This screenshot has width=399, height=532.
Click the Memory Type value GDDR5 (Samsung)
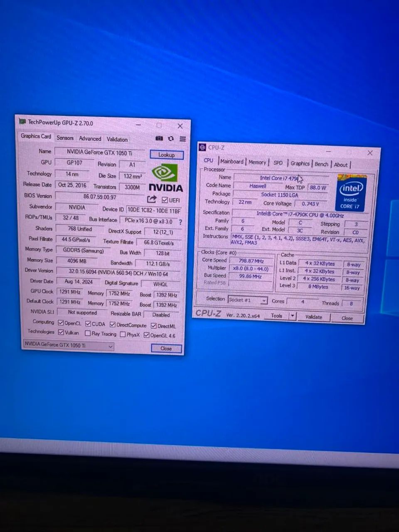(x=83, y=251)
